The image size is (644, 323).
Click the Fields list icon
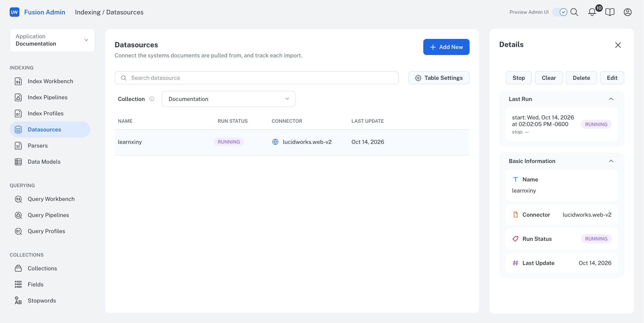coord(18,284)
